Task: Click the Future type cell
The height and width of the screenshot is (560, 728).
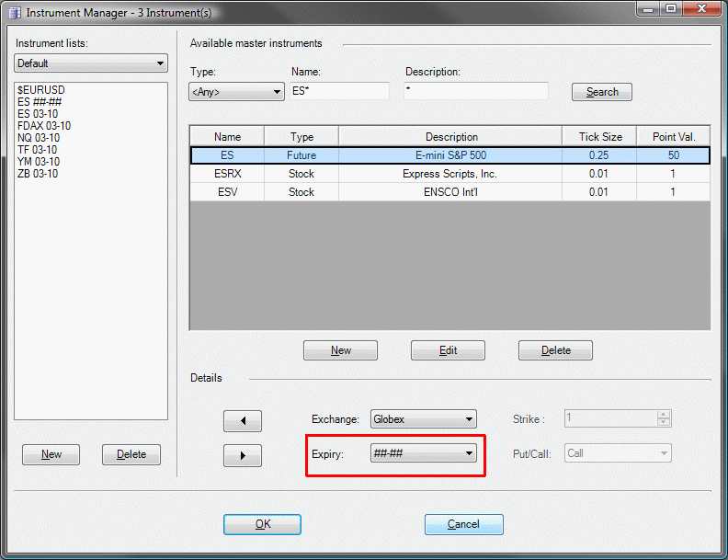Action: point(301,155)
